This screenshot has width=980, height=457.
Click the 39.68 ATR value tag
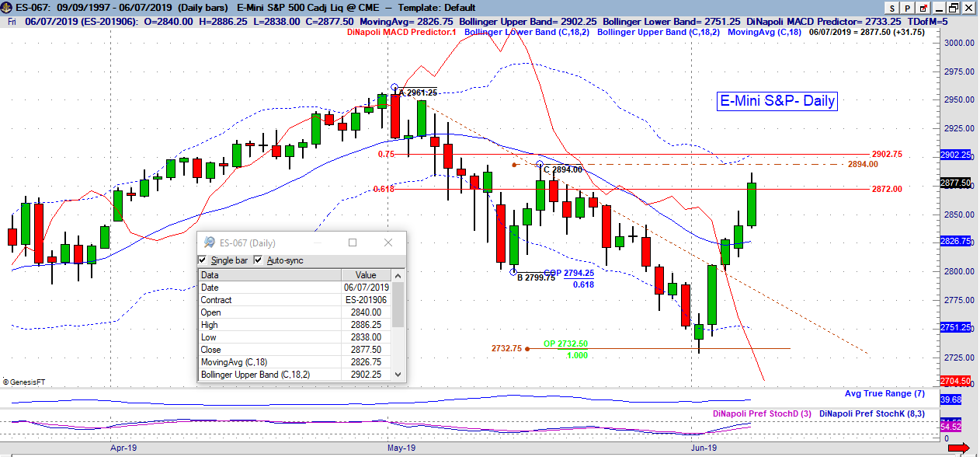(x=951, y=399)
